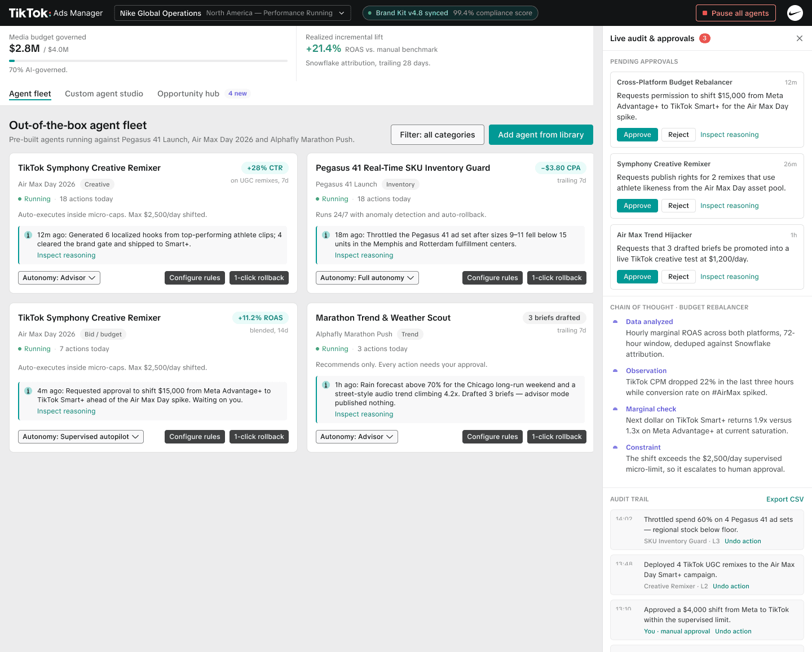Click the +28% CTR metric badge

tap(264, 168)
